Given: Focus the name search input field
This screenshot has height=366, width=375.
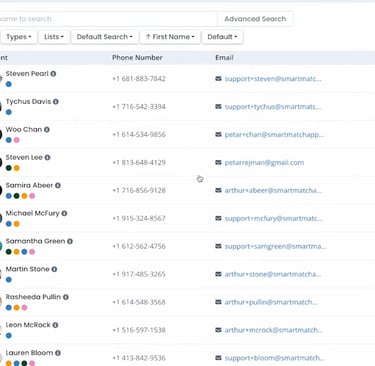Looking at the screenshot, I should 108,19.
